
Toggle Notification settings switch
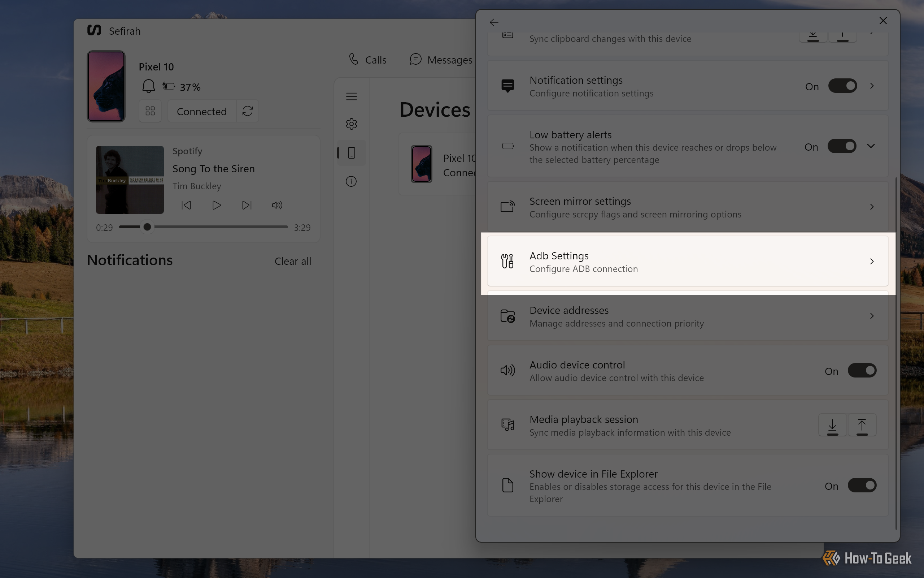[842, 86]
